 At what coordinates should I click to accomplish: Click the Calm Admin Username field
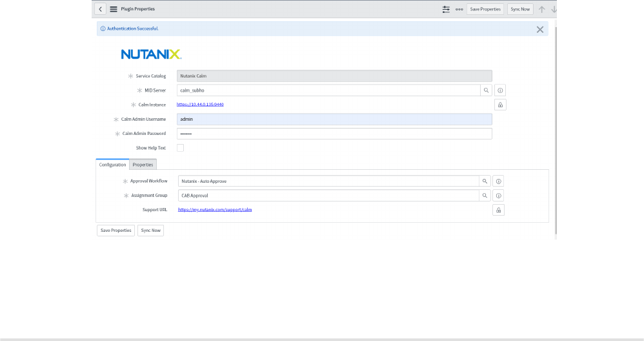(x=334, y=119)
